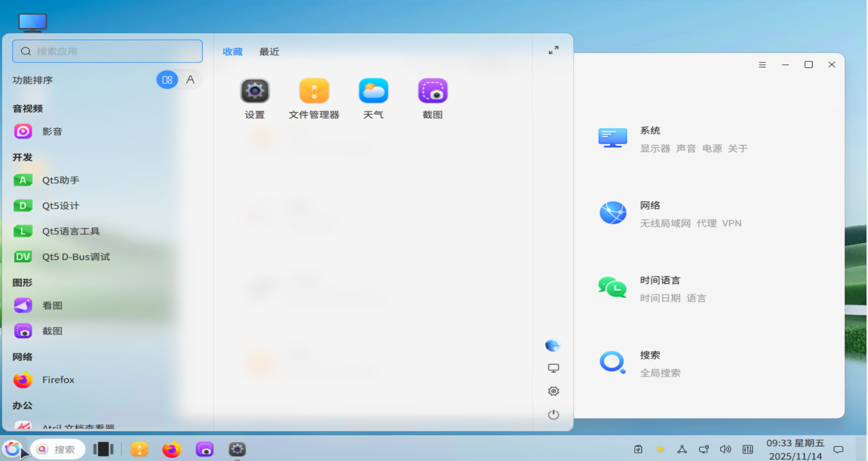Viewport: 868px width, 461px height.
Task: Open the 网络 globe icon in Settings
Action: point(613,213)
